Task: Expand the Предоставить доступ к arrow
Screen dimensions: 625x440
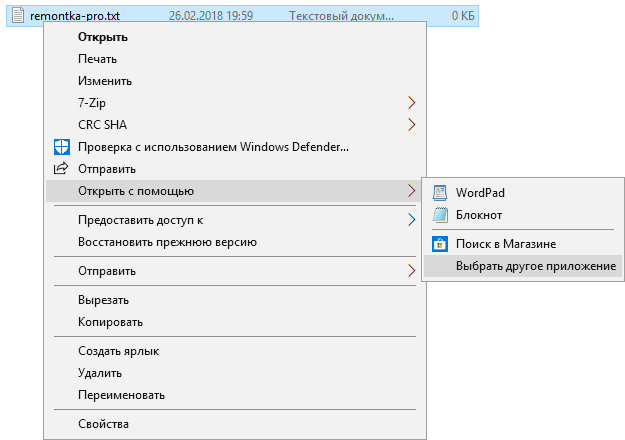Action: tap(412, 220)
